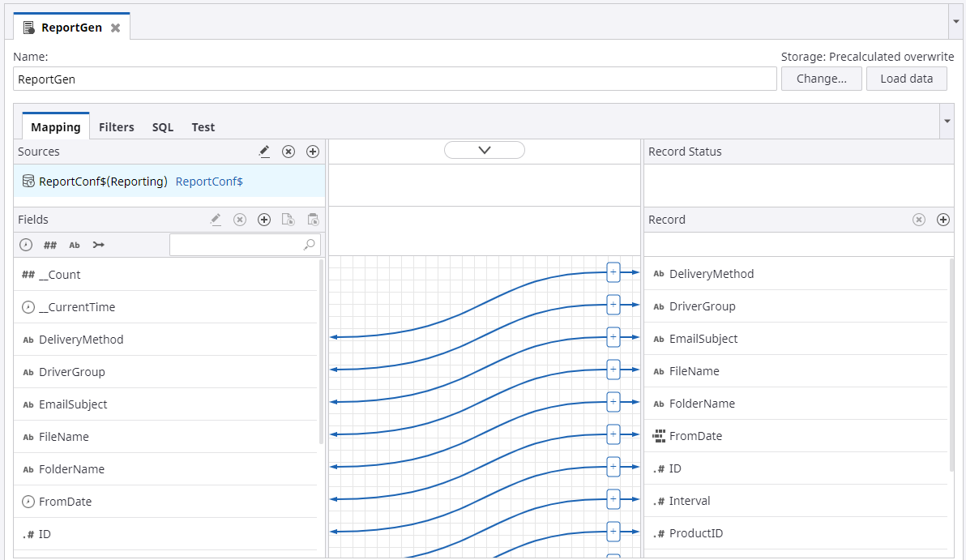Open the SQL tab
Image resolution: width=966 pixels, height=560 pixels.
(x=163, y=127)
